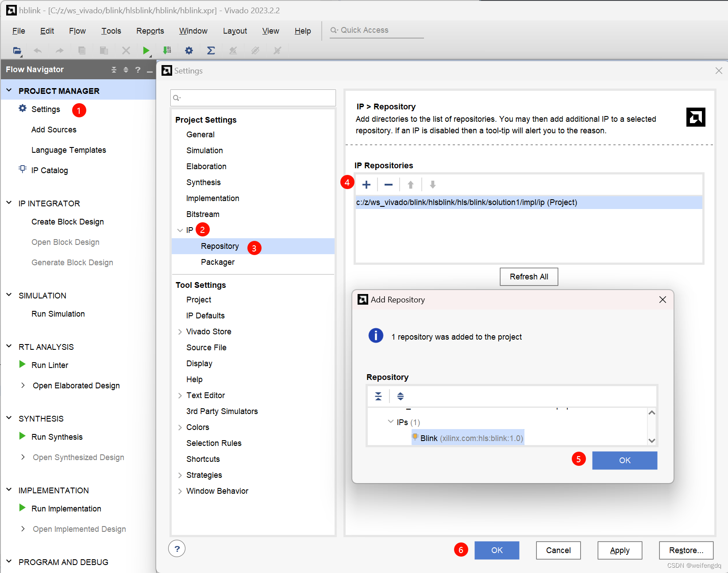Select Bitstream in Project Settings
728x573 pixels.
(x=203, y=214)
